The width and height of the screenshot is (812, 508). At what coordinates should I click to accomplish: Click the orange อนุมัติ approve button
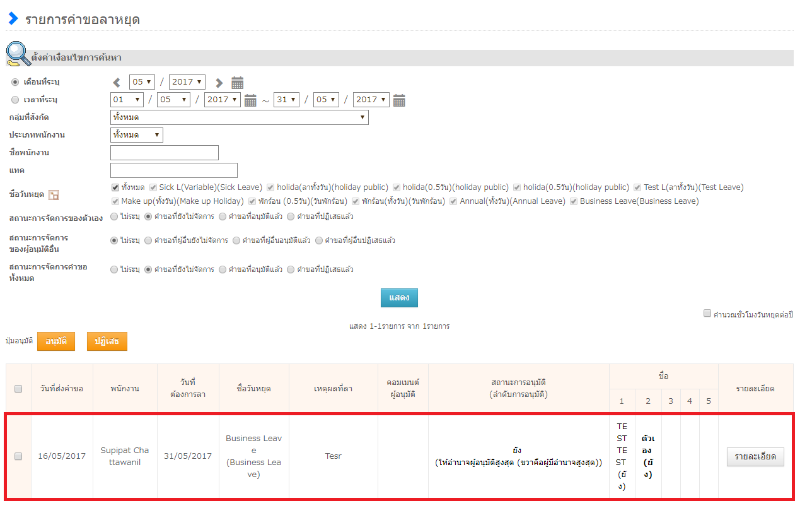click(x=56, y=341)
